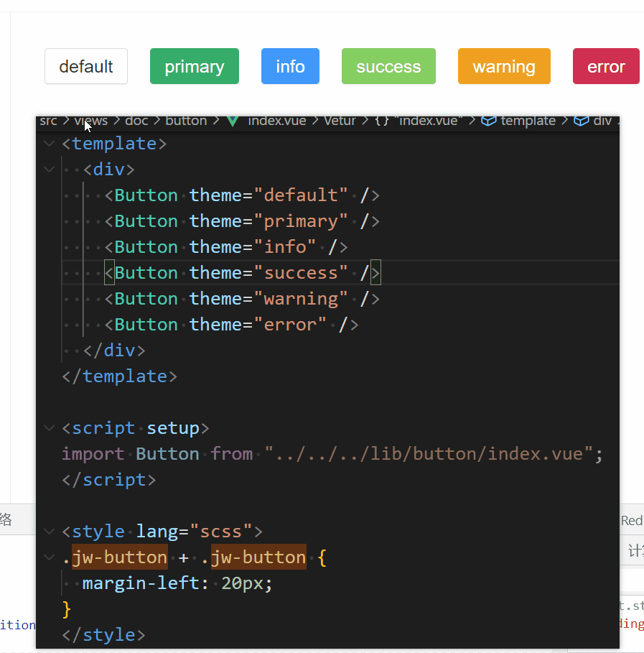Image resolution: width=644 pixels, height=653 pixels.
Task: Click the blue info button
Action: click(x=290, y=67)
